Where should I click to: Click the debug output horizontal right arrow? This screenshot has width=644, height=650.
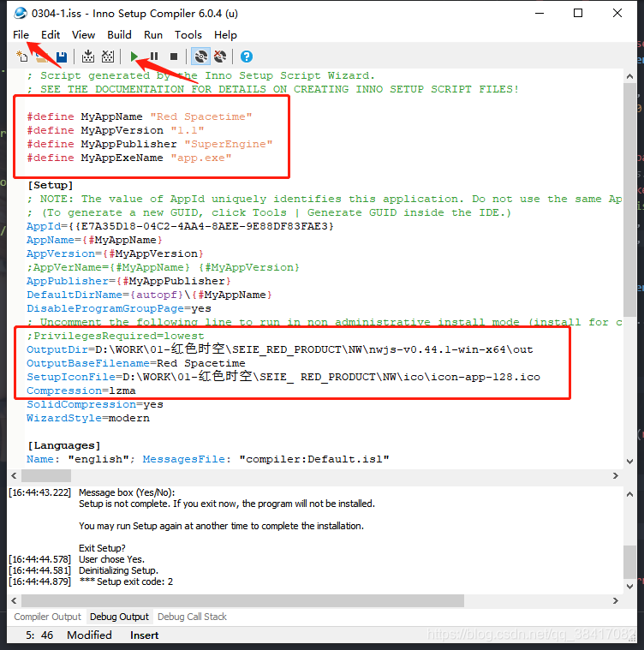[x=616, y=600]
